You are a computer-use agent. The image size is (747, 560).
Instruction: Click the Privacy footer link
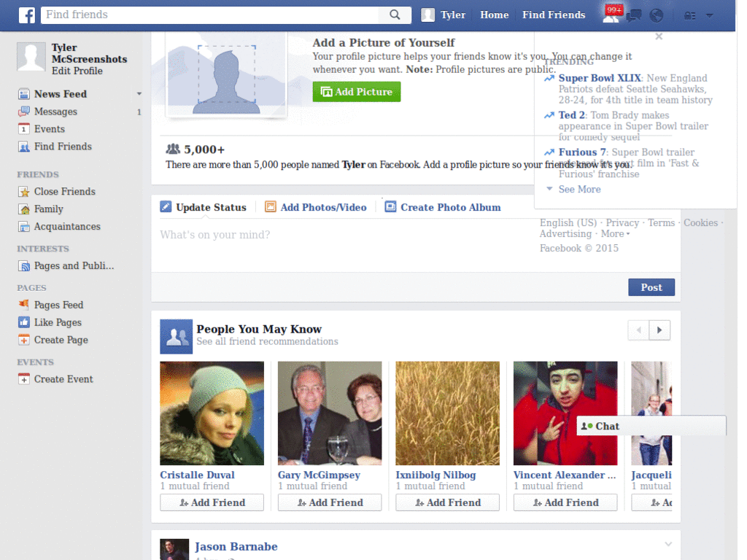pyautogui.click(x=622, y=223)
